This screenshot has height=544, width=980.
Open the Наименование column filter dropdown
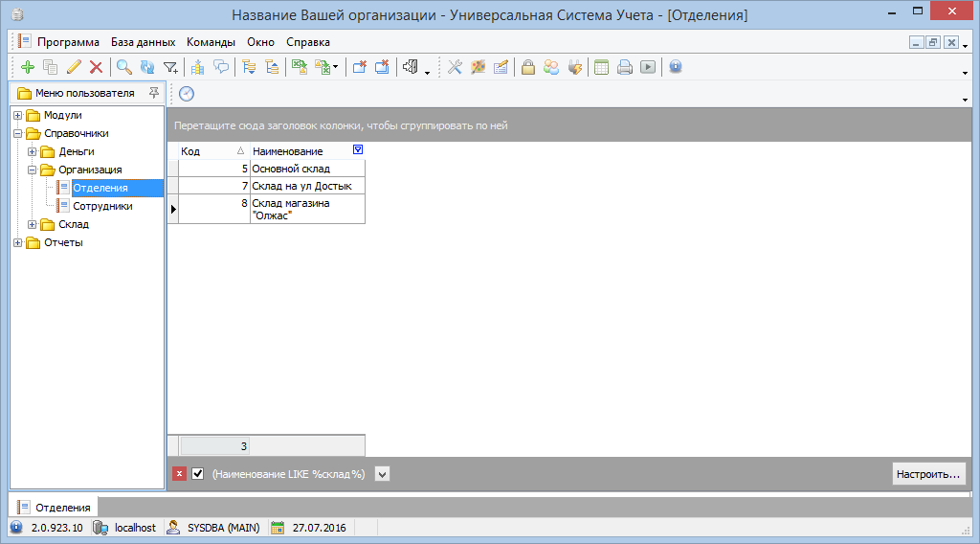(358, 150)
